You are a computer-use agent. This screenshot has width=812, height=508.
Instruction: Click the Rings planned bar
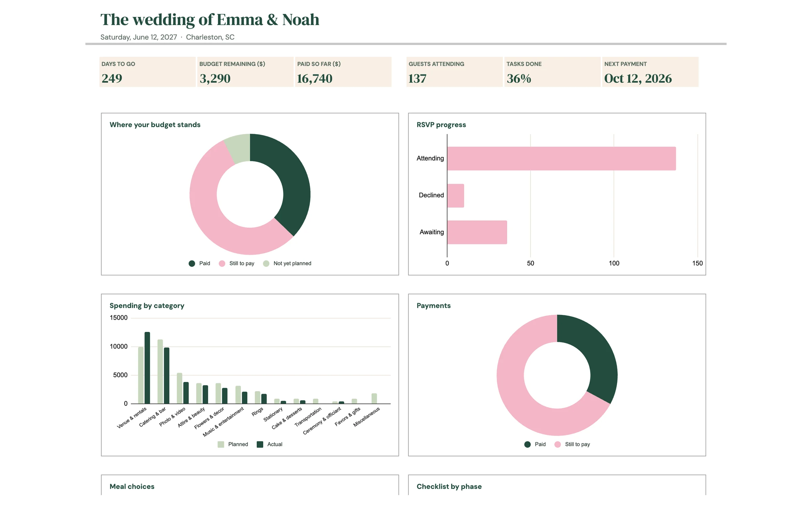click(x=257, y=398)
